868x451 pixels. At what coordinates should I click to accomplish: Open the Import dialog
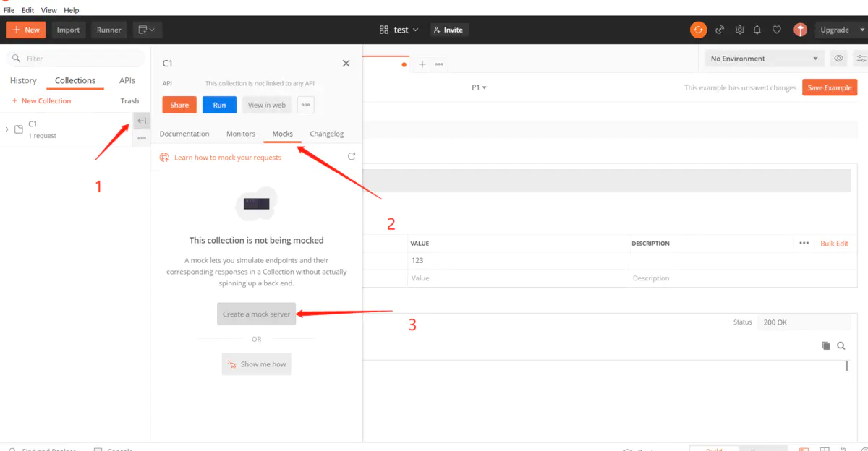(69, 30)
